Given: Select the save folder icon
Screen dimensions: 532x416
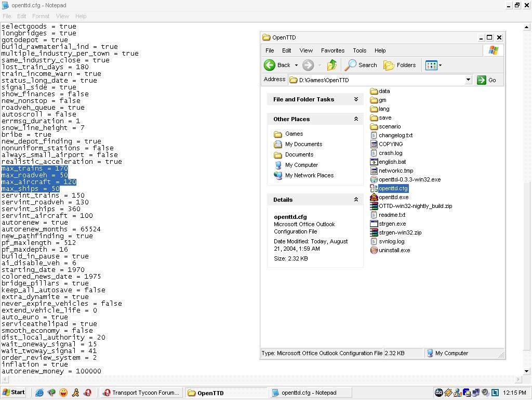Looking at the screenshot, I should coord(374,118).
